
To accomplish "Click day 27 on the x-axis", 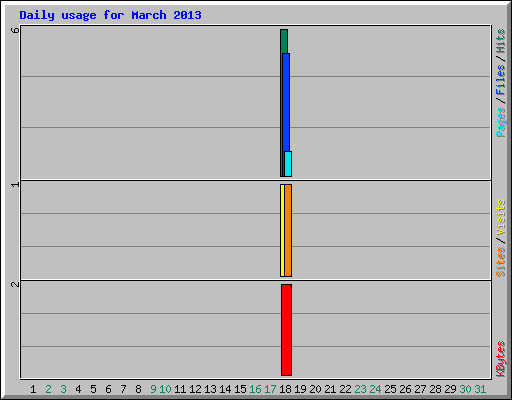I will pos(420,389).
